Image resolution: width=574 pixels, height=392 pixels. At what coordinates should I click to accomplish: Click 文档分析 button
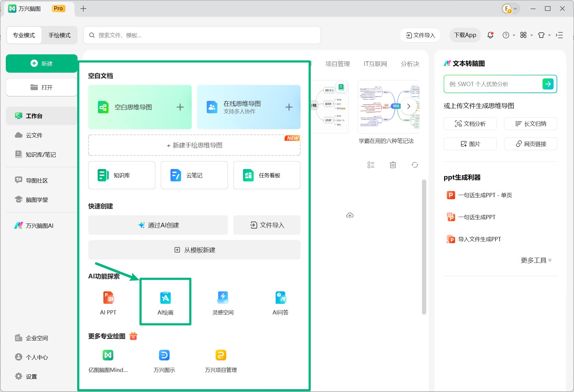(x=470, y=124)
